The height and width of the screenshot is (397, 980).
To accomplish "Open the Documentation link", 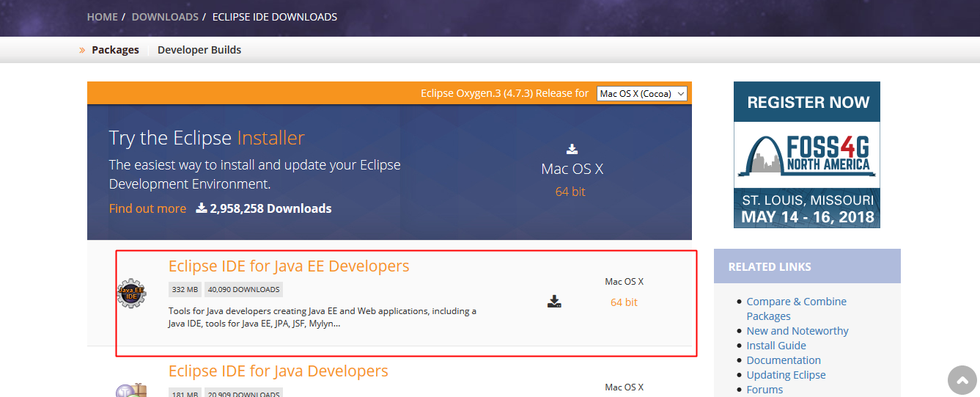I will (784, 360).
